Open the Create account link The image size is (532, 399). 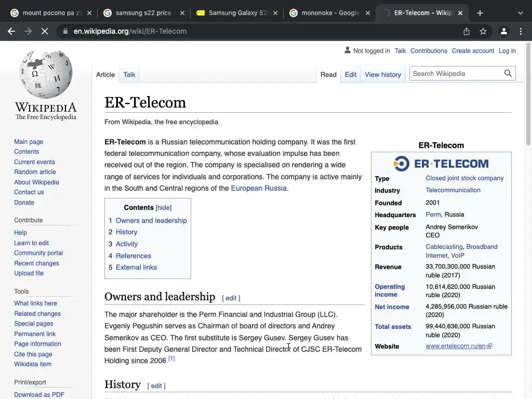[x=473, y=51]
